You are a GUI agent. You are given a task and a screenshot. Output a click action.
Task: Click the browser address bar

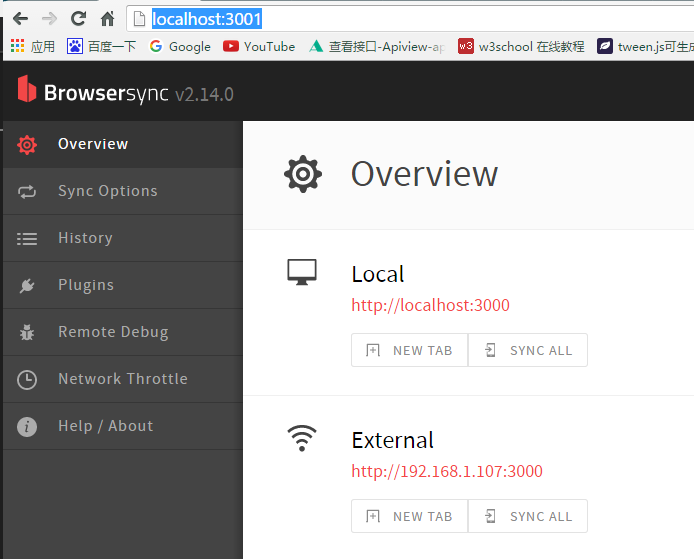[400, 18]
